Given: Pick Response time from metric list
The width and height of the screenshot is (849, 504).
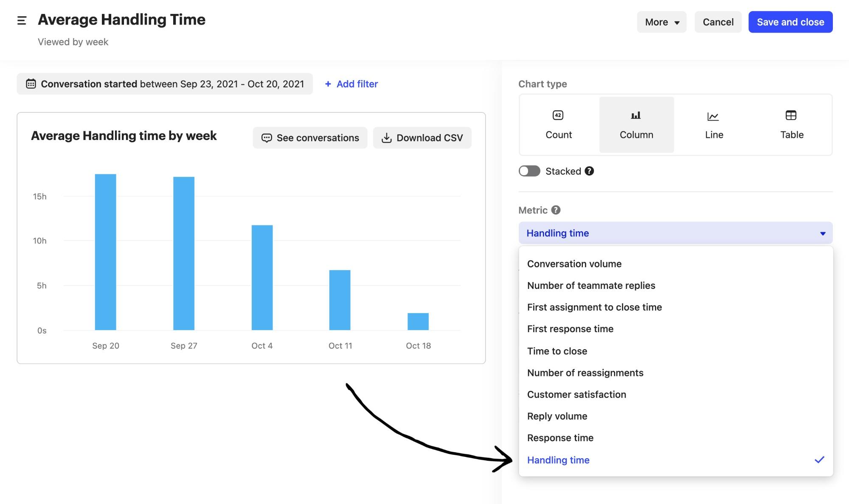Looking at the screenshot, I should (676, 438).
